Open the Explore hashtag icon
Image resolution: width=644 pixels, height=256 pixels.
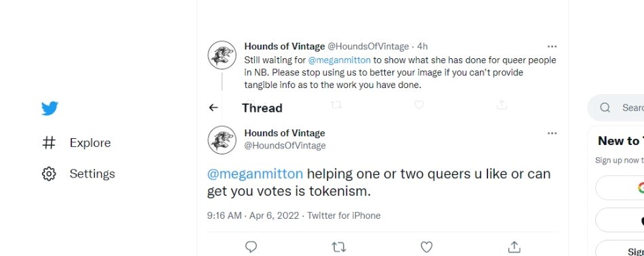49,143
